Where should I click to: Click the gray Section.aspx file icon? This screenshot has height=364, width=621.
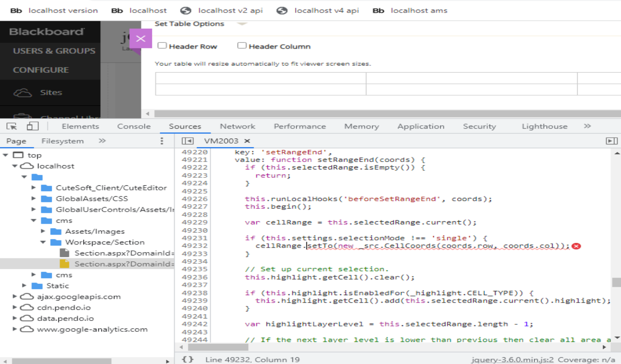pyautogui.click(x=64, y=253)
